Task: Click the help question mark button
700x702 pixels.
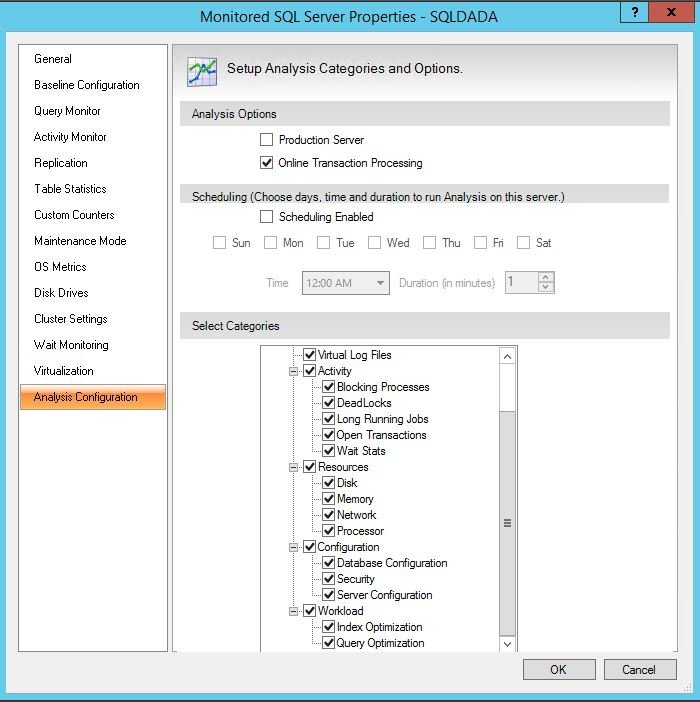Action: (634, 12)
